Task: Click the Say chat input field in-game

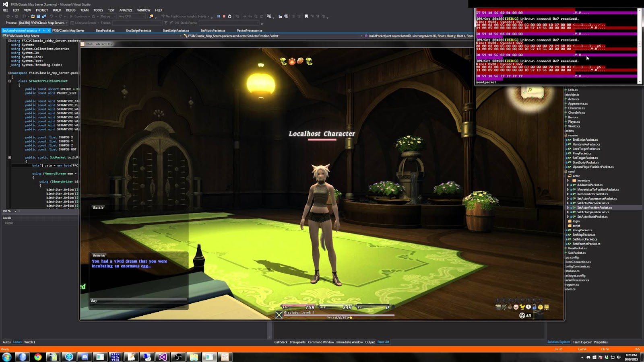Action: tap(139, 300)
